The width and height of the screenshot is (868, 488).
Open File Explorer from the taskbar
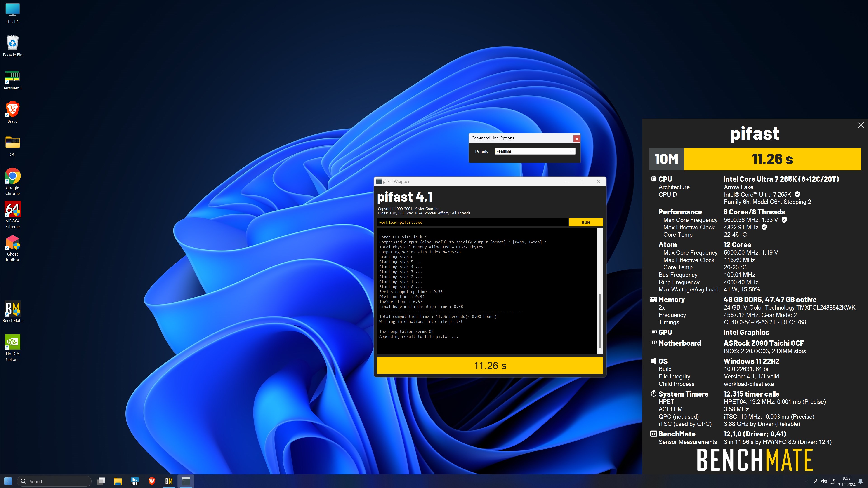coord(118,481)
